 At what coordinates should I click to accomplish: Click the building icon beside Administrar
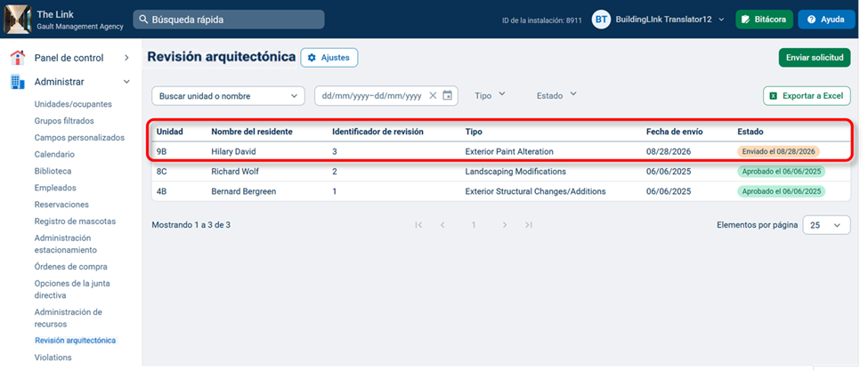[18, 82]
